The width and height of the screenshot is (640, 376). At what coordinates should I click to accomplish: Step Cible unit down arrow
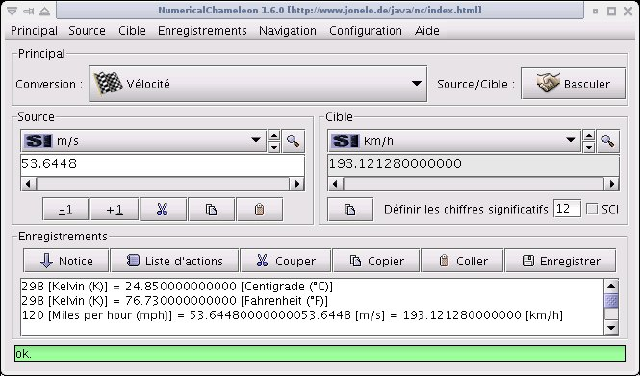coord(589,147)
